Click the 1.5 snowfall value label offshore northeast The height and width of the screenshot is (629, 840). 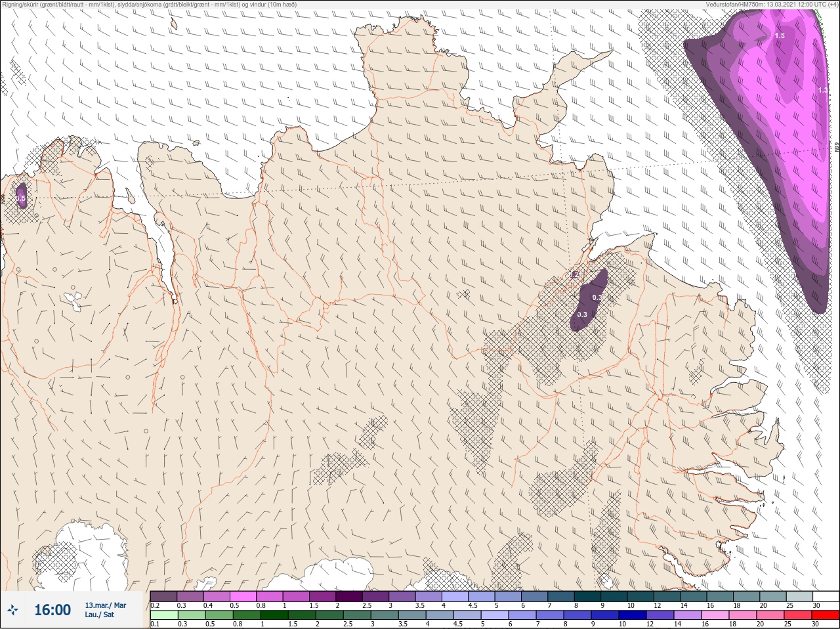[780, 35]
